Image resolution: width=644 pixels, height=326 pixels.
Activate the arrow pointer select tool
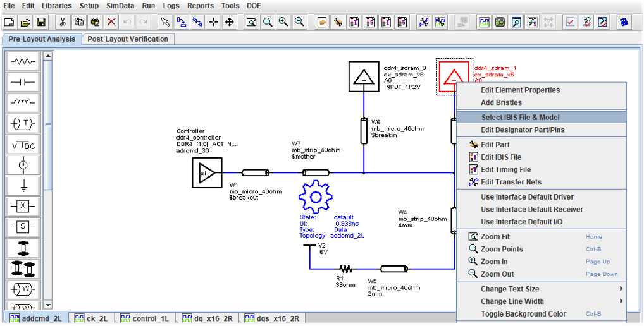166,22
